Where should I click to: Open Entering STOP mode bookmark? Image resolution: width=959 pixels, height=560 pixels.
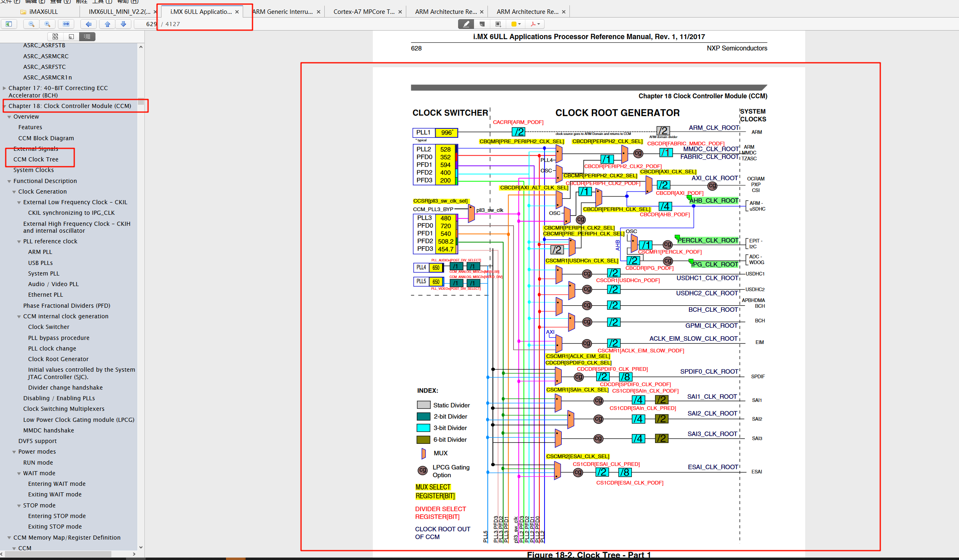(57, 516)
